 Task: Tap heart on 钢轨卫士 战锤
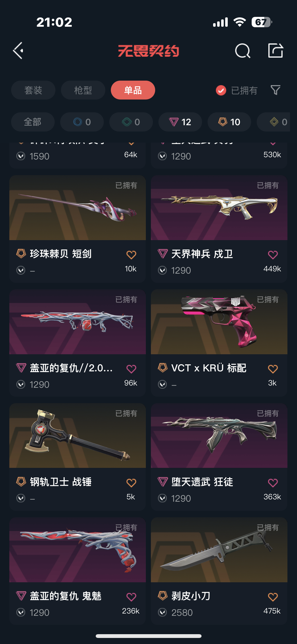pos(131,483)
